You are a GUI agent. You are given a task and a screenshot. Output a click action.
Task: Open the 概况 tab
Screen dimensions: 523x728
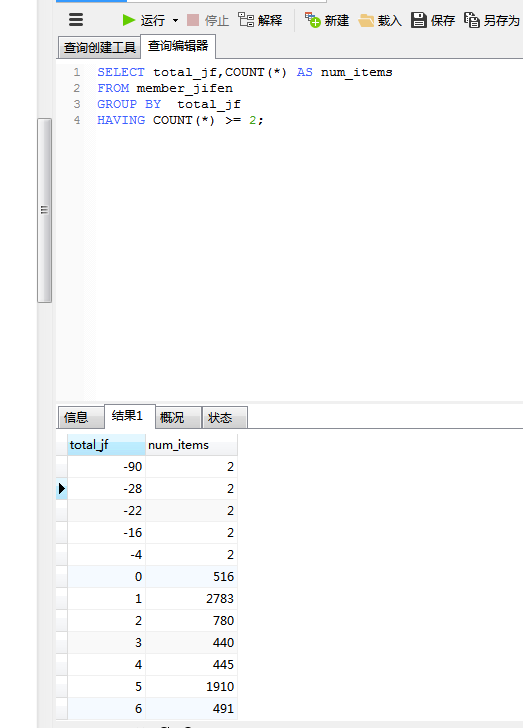coord(179,417)
